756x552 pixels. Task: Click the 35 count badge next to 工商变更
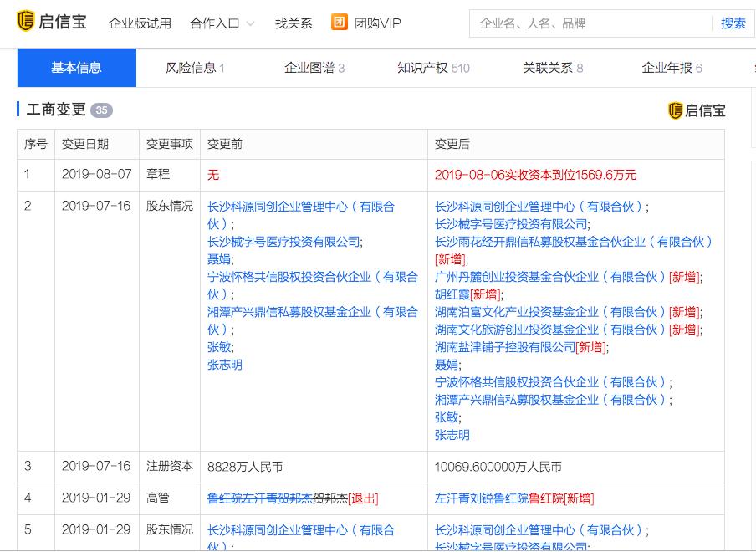(x=101, y=110)
